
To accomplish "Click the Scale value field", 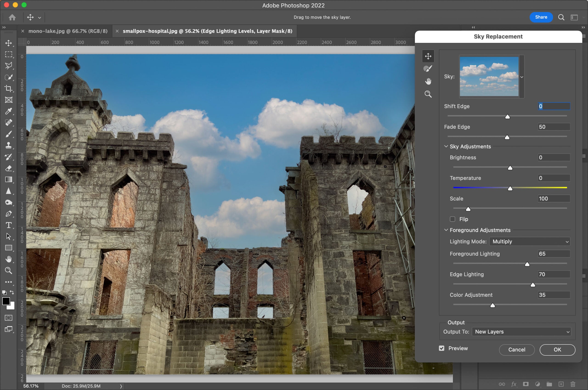I will click(x=554, y=198).
